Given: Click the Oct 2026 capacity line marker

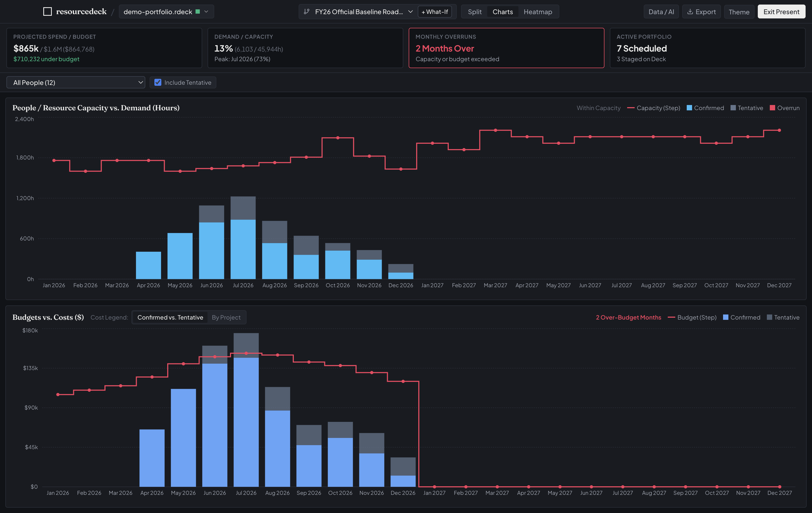Looking at the screenshot, I should (338, 138).
